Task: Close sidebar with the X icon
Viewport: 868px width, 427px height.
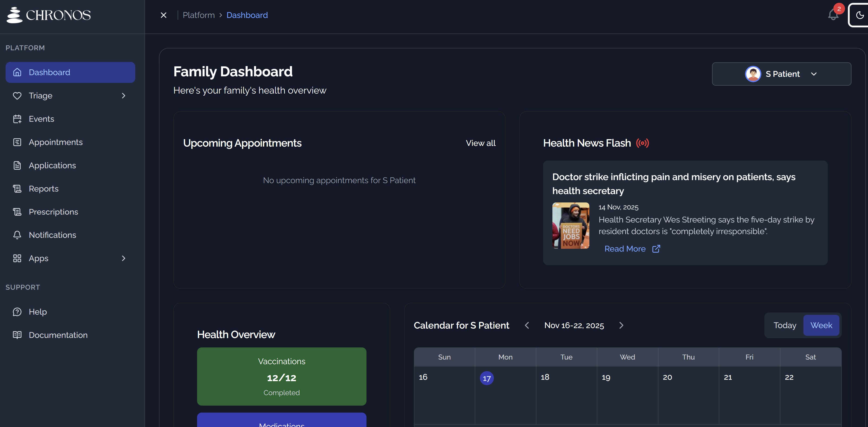Action: [163, 15]
